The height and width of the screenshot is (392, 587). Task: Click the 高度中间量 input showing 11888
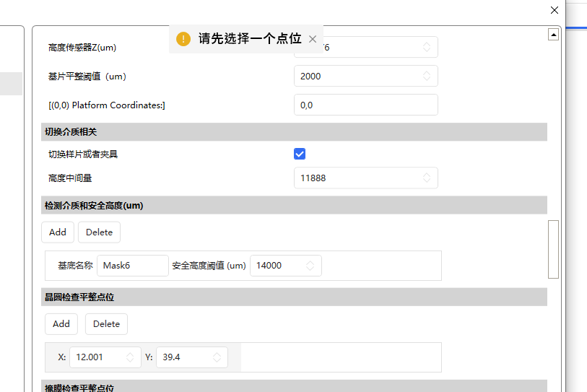pos(357,178)
